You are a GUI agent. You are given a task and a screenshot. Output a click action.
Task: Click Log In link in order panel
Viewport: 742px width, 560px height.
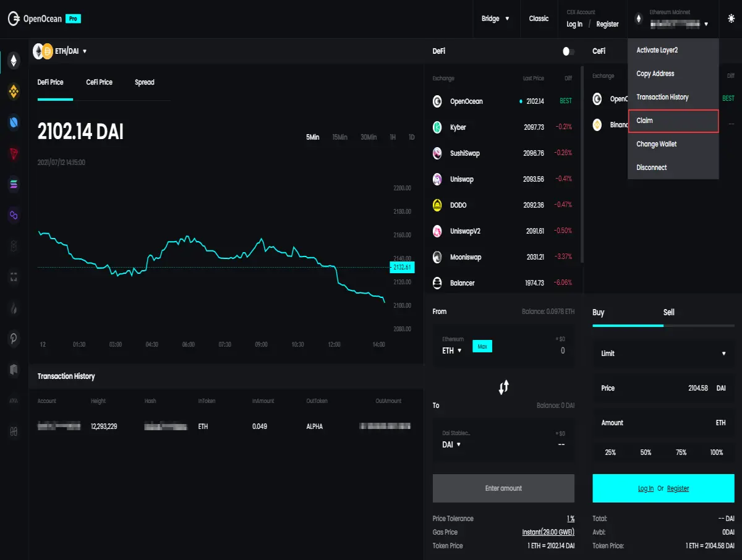[x=646, y=488]
